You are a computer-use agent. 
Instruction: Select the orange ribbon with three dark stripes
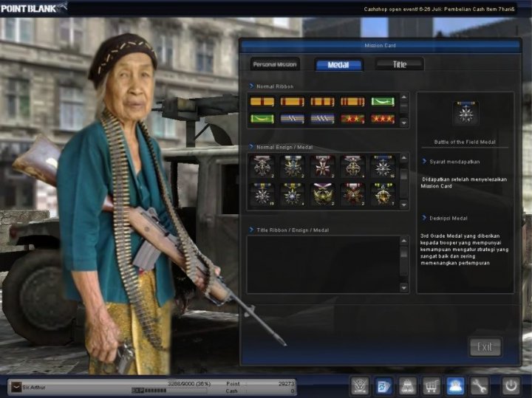click(x=322, y=101)
